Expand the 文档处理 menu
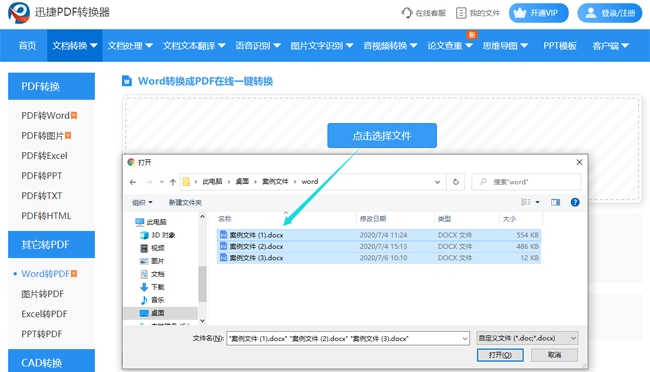 tap(130, 46)
